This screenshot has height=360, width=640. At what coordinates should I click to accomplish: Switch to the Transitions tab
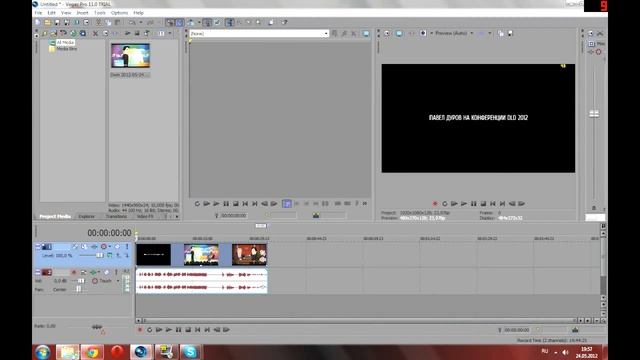click(116, 216)
